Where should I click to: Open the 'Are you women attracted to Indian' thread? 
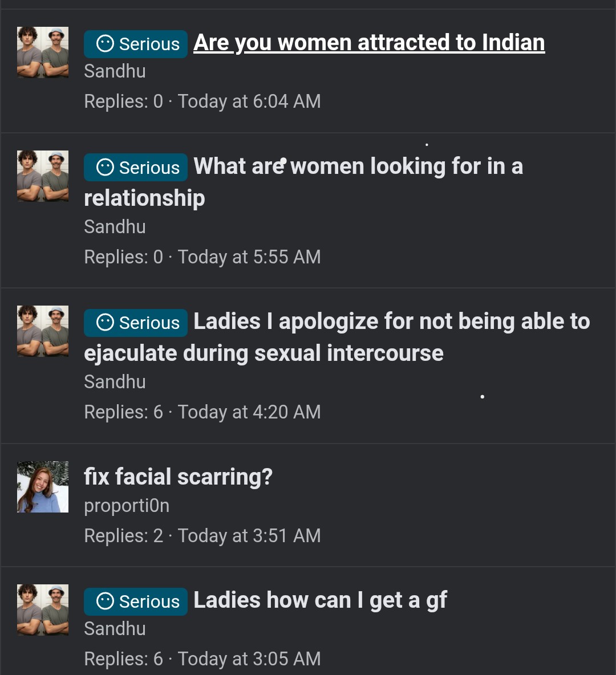pos(368,43)
